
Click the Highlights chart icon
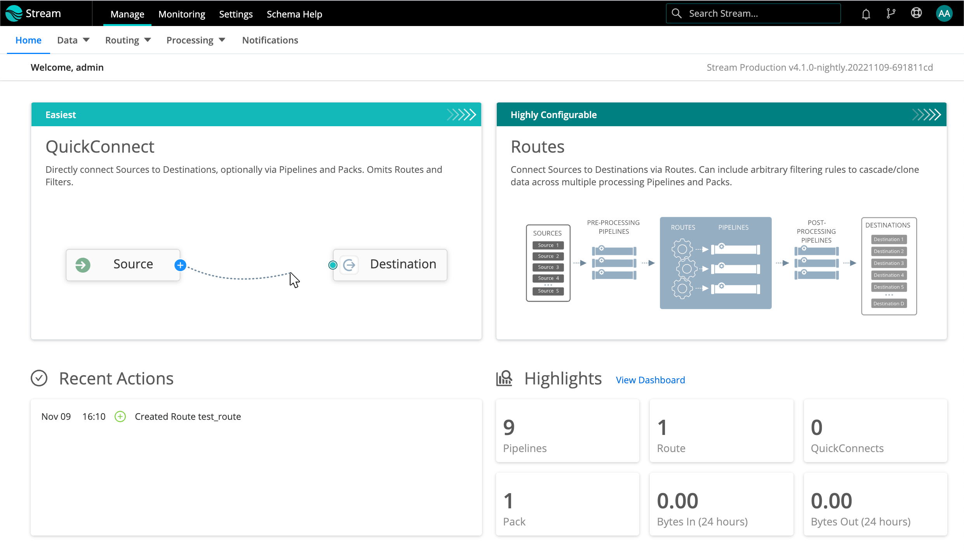click(x=504, y=378)
